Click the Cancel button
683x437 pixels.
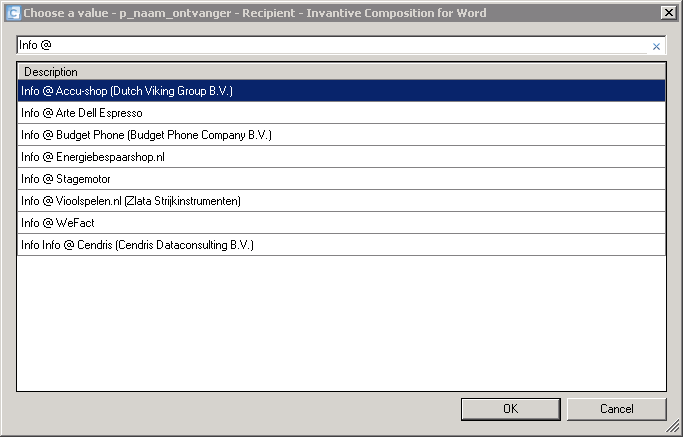(x=616, y=409)
